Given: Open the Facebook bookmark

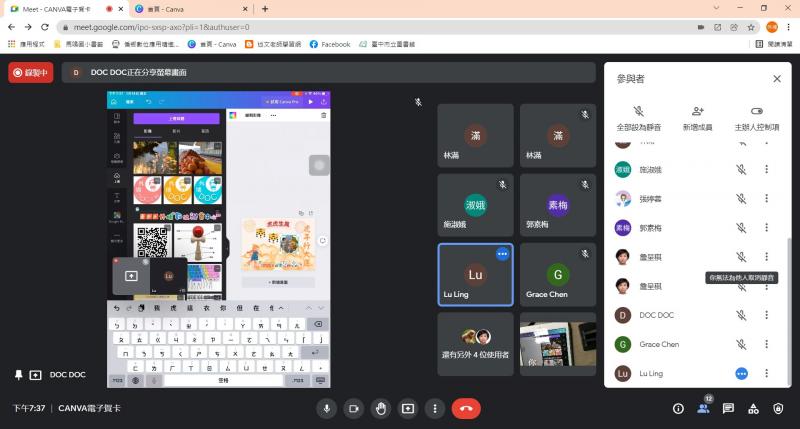Looking at the screenshot, I should tap(330, 44).
